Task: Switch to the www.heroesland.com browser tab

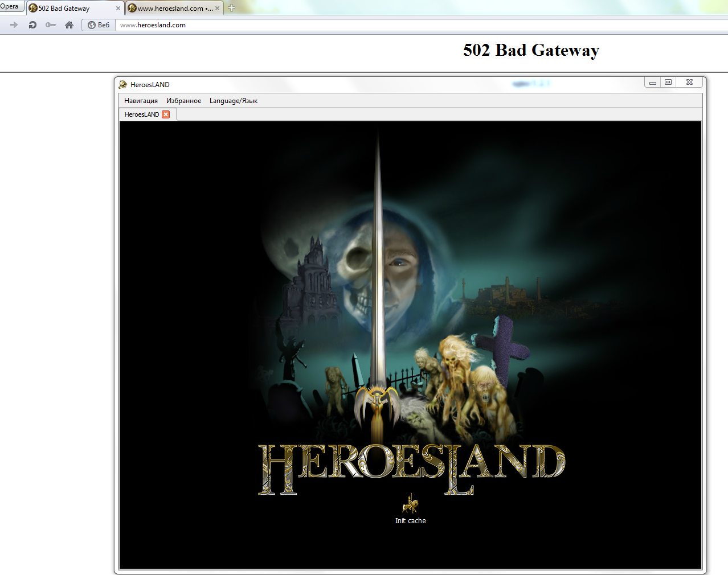Action: coord(174,9)
